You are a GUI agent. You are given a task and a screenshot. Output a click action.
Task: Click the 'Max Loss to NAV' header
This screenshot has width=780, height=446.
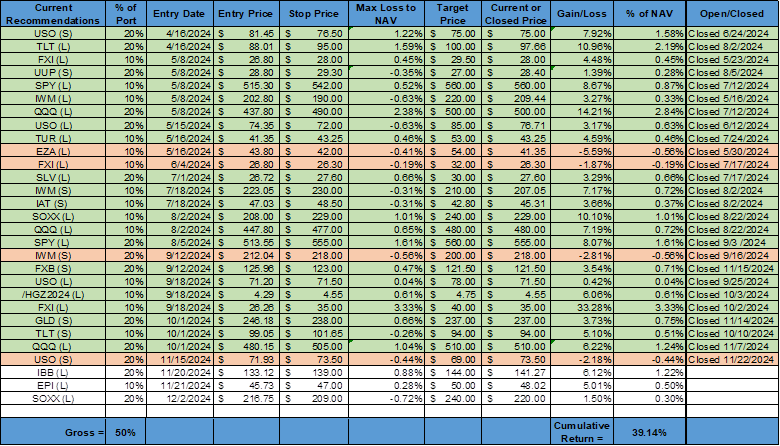(387, 14)
